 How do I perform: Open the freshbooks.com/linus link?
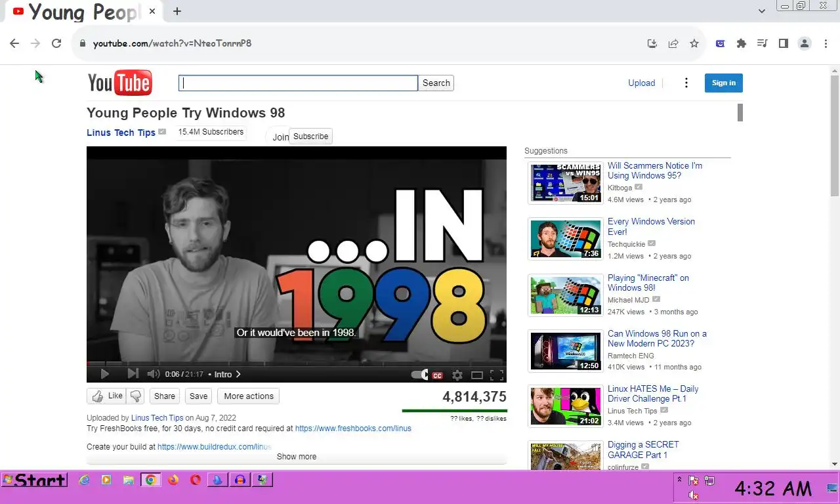click(x=353, y=429)
